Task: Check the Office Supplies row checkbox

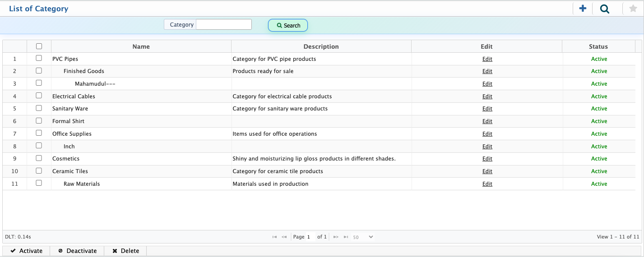Action: coord(39,133)
